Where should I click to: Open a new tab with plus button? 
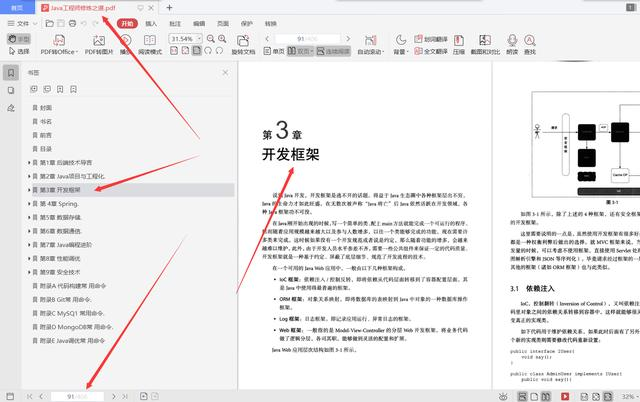(169, 7)
